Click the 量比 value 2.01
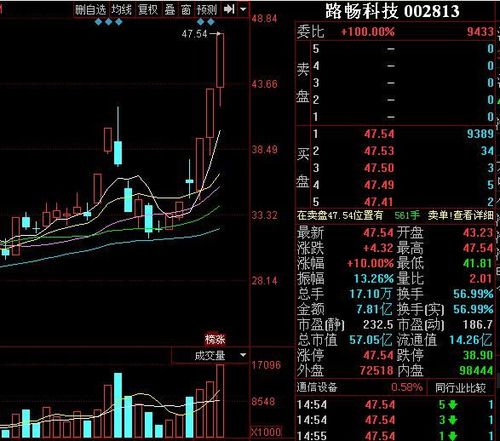 (481, 279)
